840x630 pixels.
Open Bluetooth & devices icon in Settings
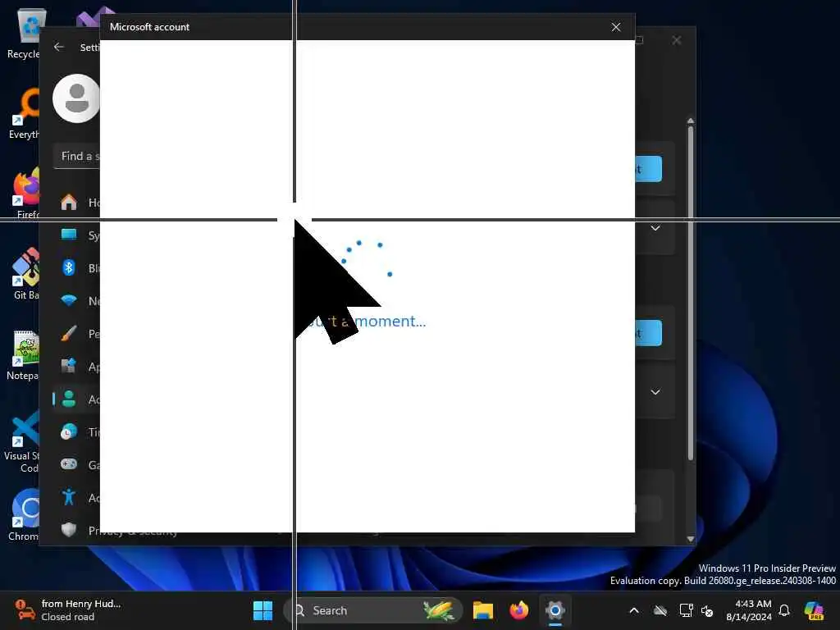(69, 267)
